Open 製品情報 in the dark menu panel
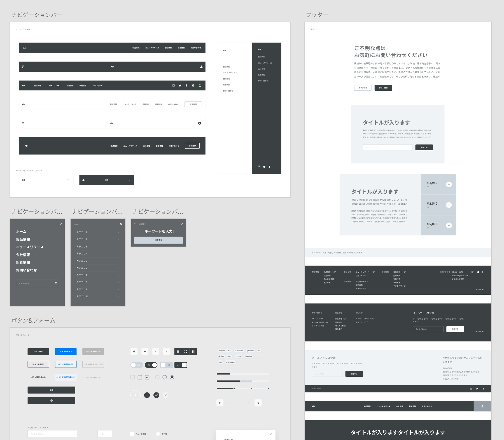Image resolution: width=504 pixels, height=440 pixels. point(23,239)
